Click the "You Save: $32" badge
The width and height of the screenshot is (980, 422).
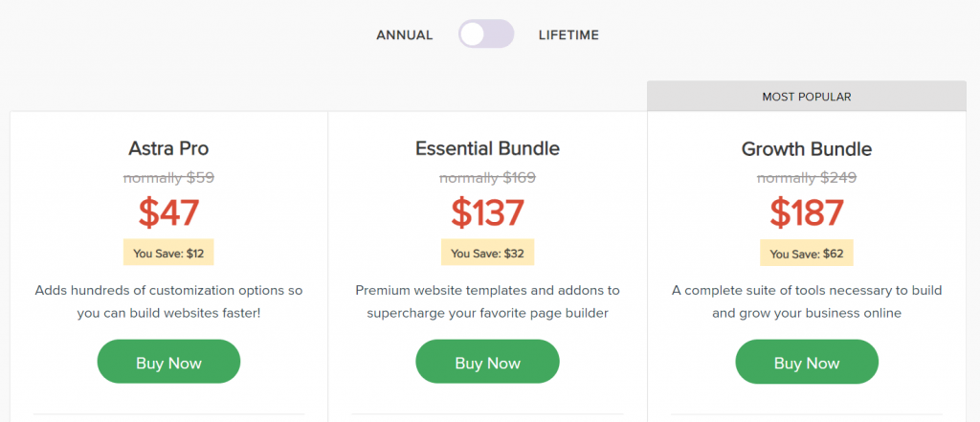pyautogui.click(x=487, y=254)
